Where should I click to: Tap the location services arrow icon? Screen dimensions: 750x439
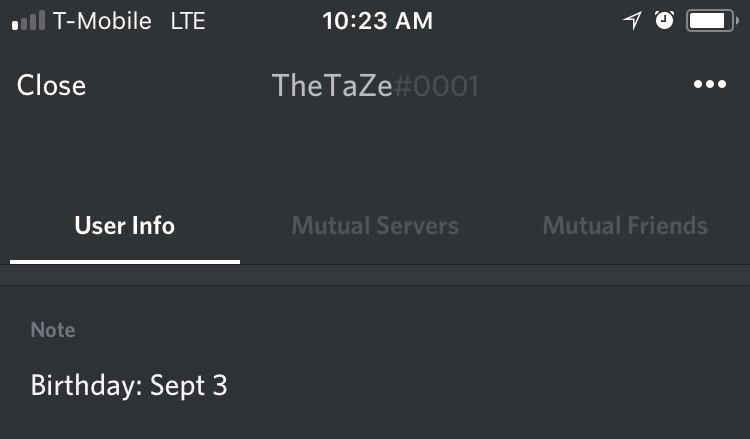(x=632, y=21)
